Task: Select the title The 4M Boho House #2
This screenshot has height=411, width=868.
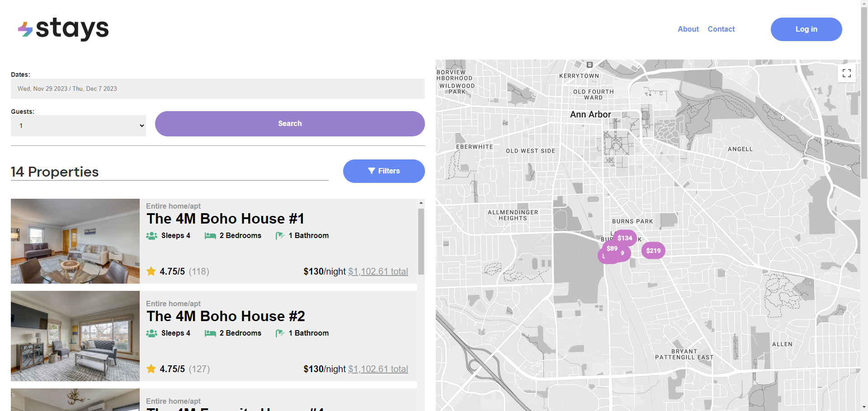Action: pos(226,316)
